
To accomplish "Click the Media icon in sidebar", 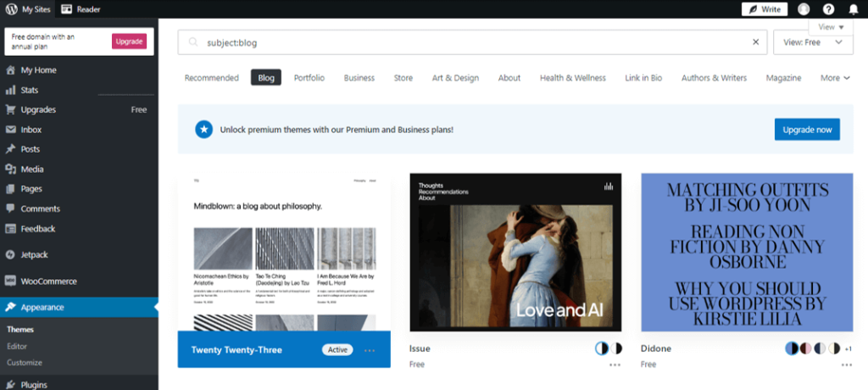I will pyautogui.click(x=10, y=169).
